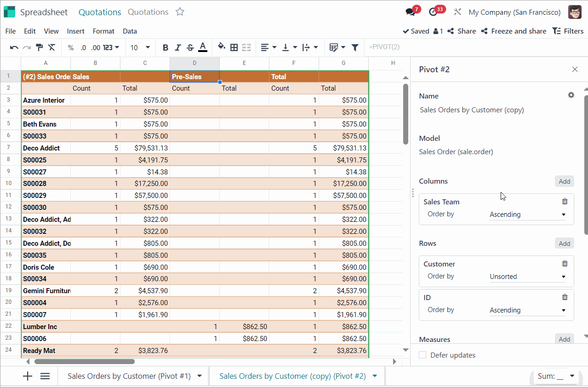Toggle strikethrough formatting
This screenshot has height=388, width=588.
point(190,47)
